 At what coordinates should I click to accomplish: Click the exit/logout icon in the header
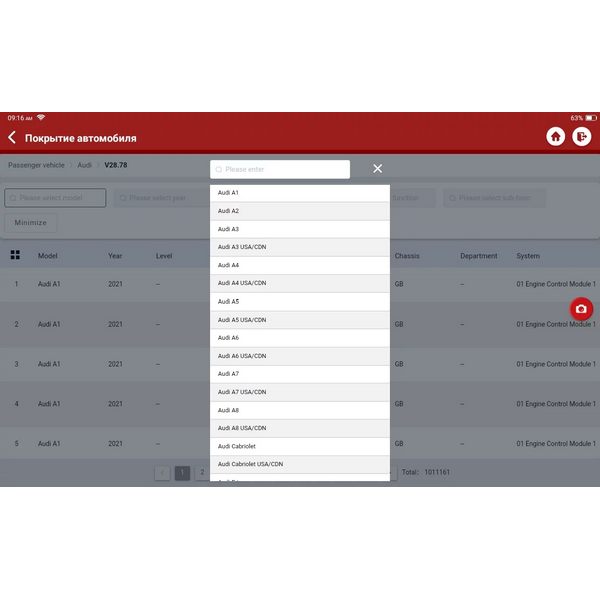[x=582, y=137]
